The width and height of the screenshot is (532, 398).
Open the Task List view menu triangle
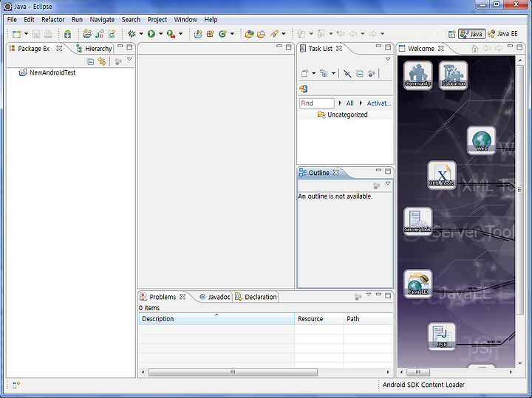388,59
